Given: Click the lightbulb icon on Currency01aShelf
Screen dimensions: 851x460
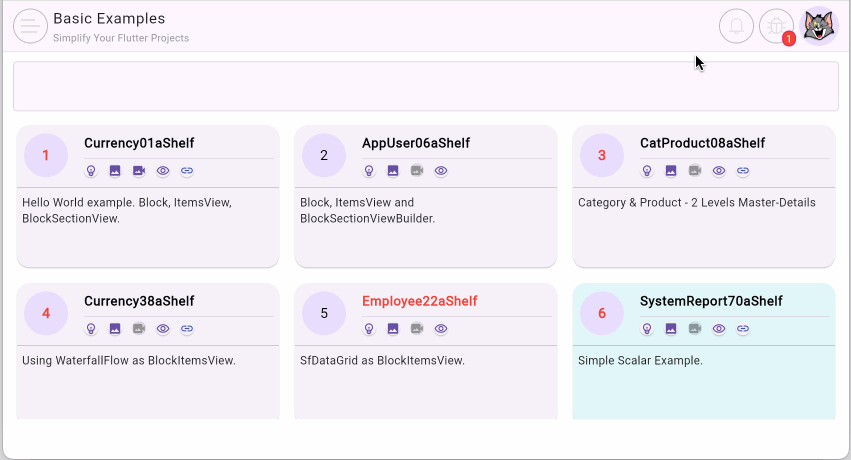Looking at the screenshot, I should [x=91, y=171].
